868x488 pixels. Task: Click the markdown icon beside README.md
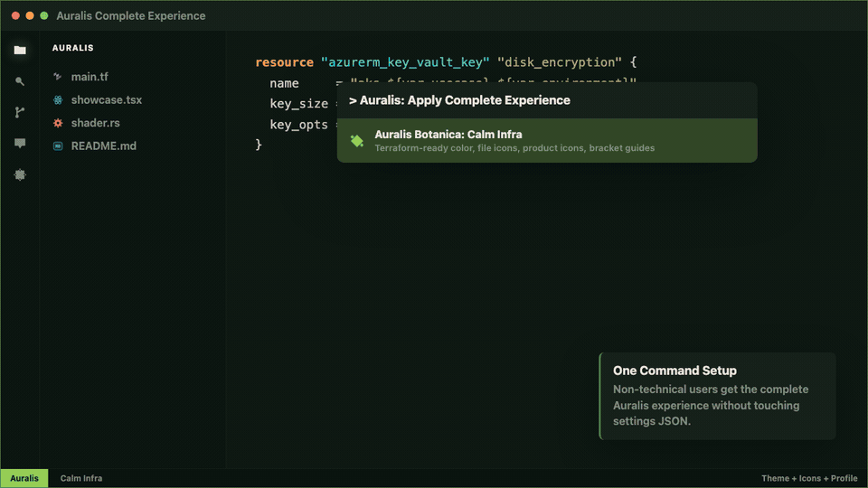pos(58,146)
